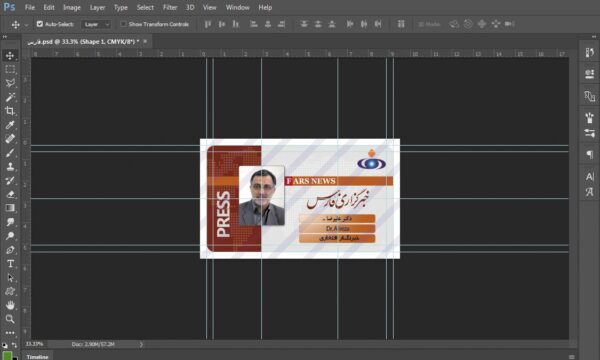This screenshot has width=600, height=360.
Task: Expand right panel dock double-arrow
Action: [594, 37]
